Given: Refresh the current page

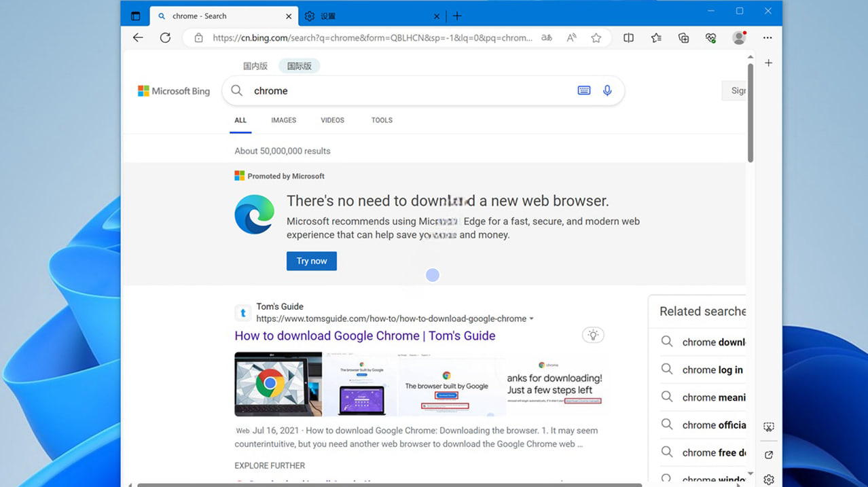Looking at the screenshot, I should point(165,38).
